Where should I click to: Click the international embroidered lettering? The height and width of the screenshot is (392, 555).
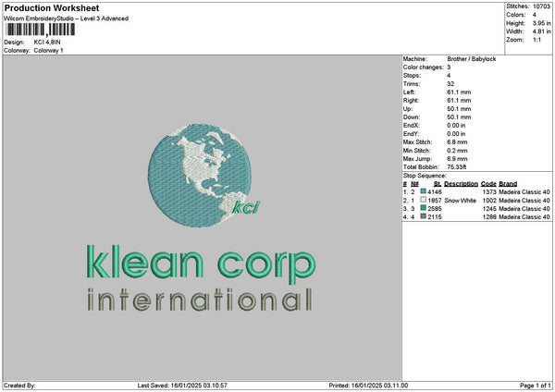click(x=200, y=300)
